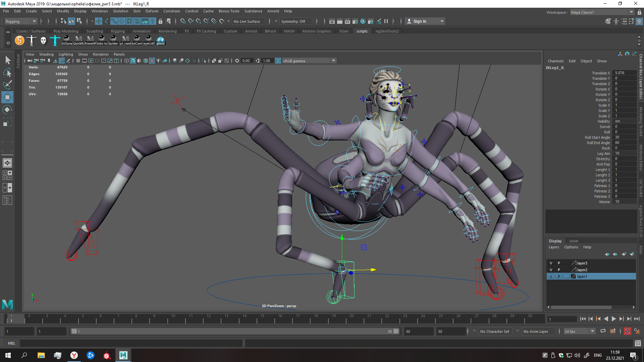Open the Skeleton menu

(x=120, y=11)
